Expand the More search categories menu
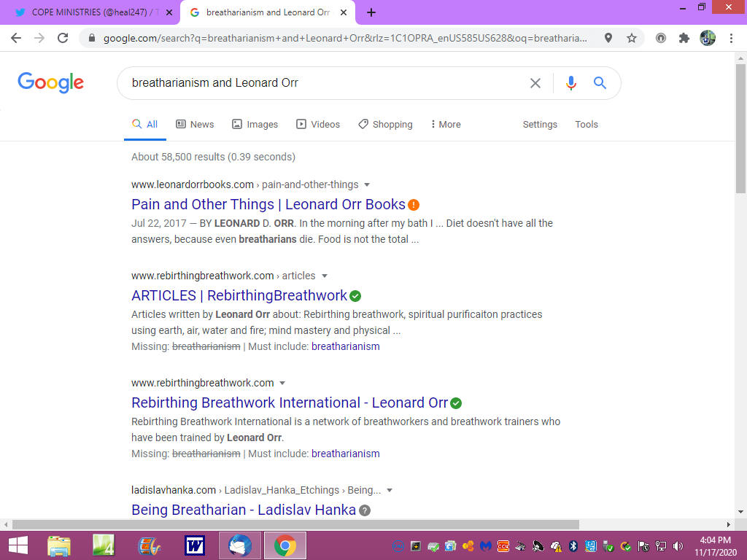The image size is (747, 560). [x=446, y=124]
